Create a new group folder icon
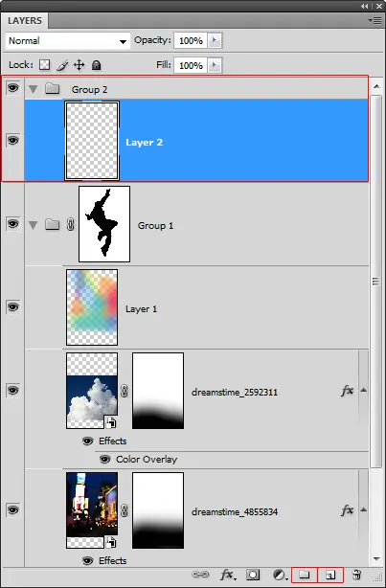386x588 pixels. click(x=305, y=575)
